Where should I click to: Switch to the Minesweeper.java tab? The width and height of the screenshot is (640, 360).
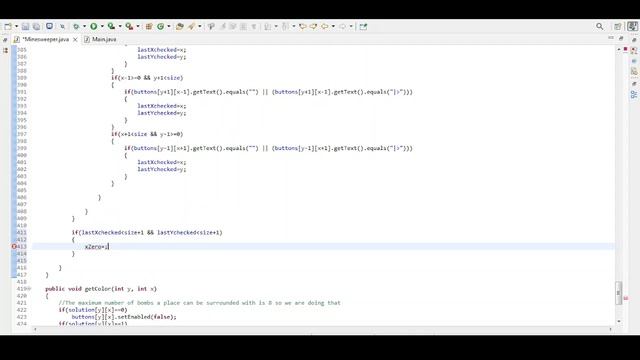[45, 39]
